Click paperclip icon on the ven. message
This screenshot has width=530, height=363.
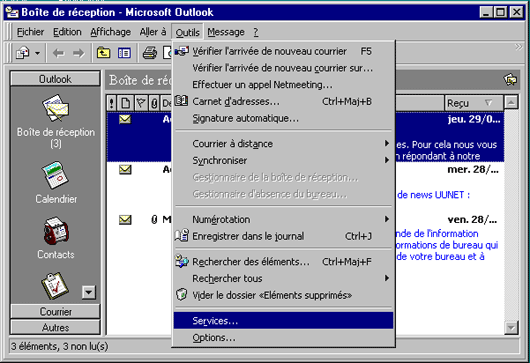tap(154, 220)
